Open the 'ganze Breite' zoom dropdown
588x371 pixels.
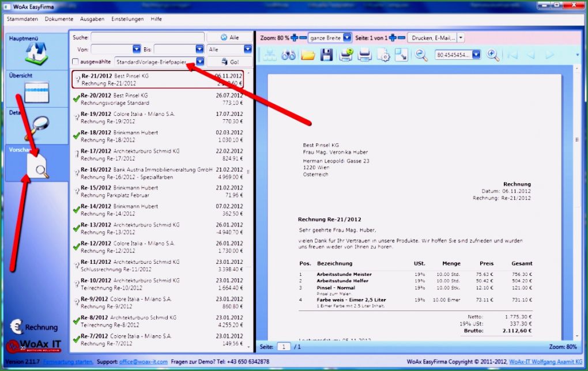[x=347, y=37]
